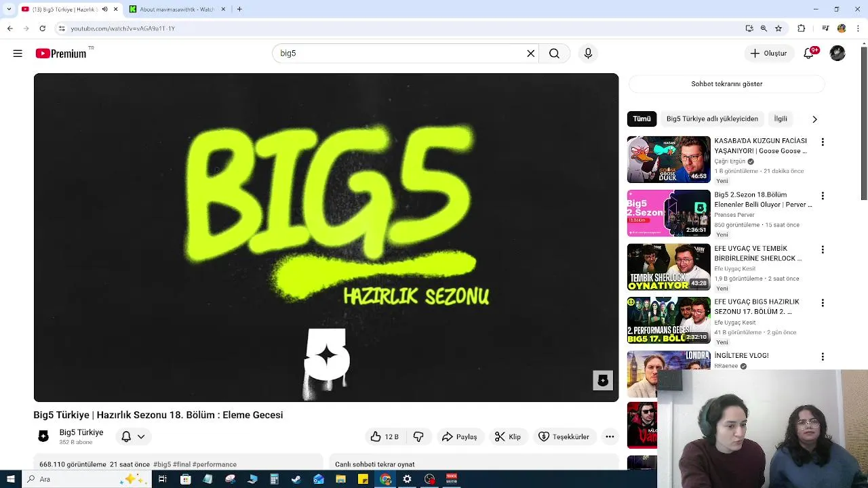Select the Tümü filter chip
This screenshot has width=868, height=488.
click(x=642, y=119)
